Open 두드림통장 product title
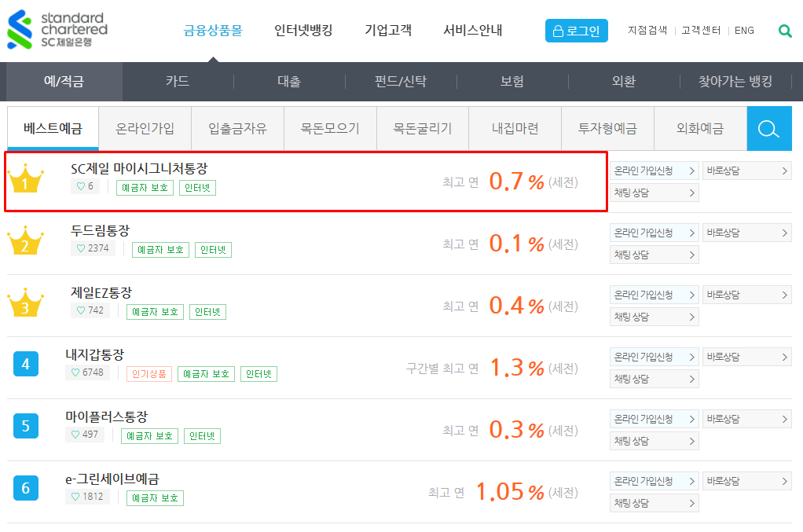The image size is (803, 532). click(101, 230)
